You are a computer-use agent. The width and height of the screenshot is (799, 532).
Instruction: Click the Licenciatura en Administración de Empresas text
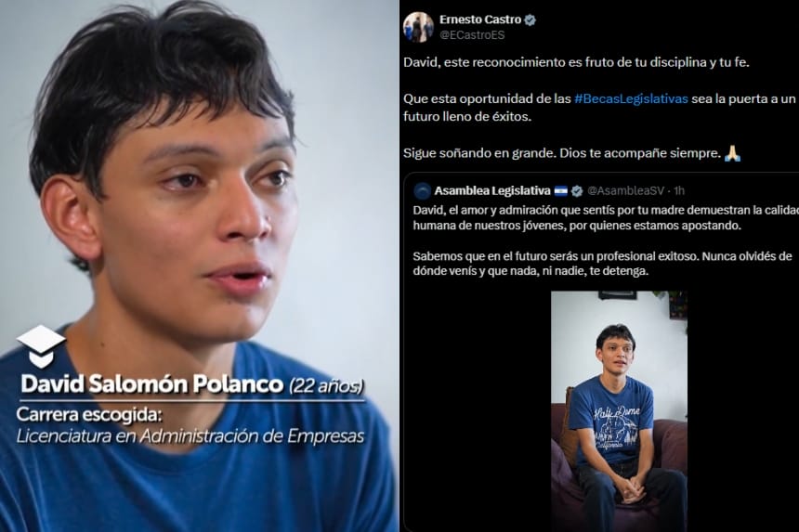click(190, 436)
